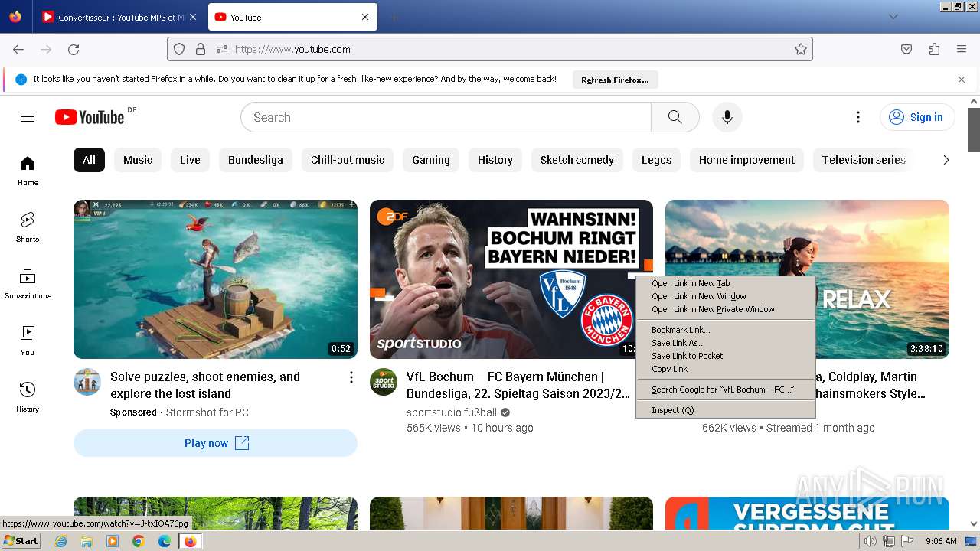The height and width of the screenshot is (551, 980).
Task: Select the Home improvement chip
Action: tap(746, 160)
